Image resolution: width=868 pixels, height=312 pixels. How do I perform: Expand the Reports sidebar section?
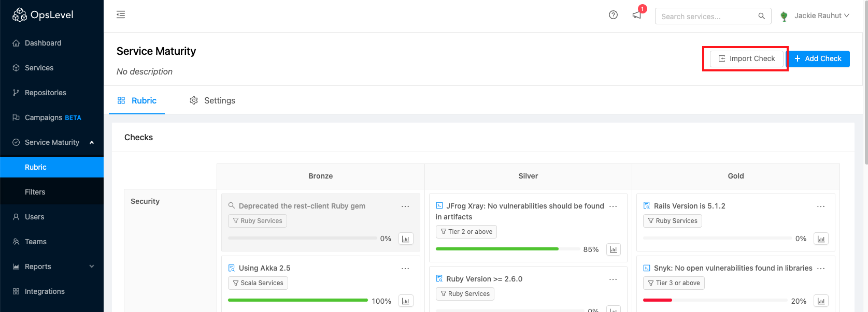92,266
